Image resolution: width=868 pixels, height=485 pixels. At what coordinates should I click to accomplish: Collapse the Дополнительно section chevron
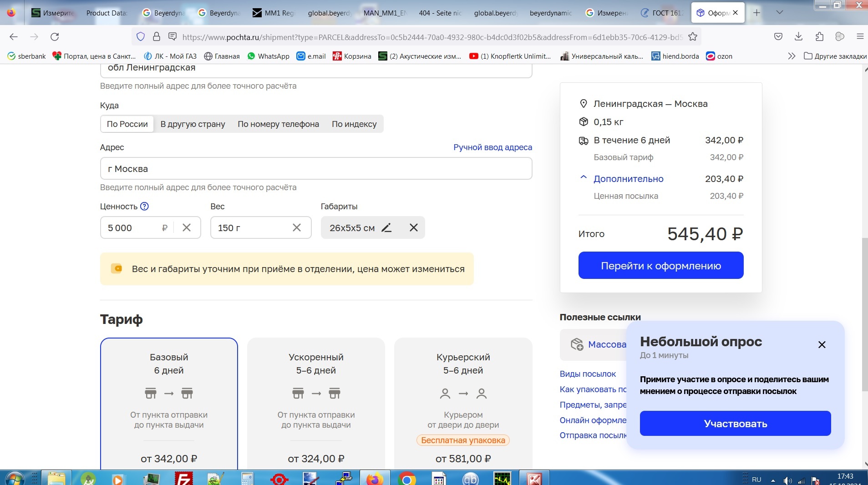[583, 178]
